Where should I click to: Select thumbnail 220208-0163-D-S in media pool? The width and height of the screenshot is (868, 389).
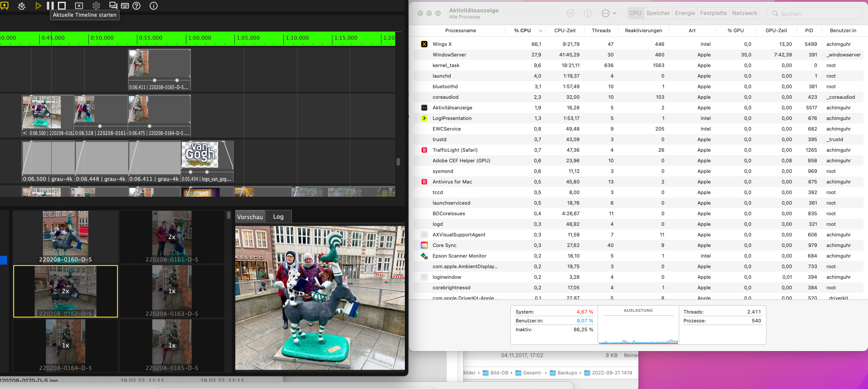172,291
